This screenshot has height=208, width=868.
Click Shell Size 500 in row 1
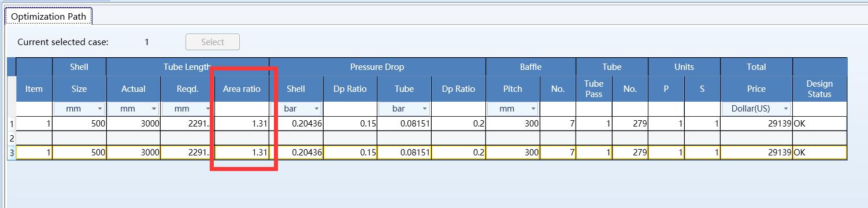click(79, 124)
